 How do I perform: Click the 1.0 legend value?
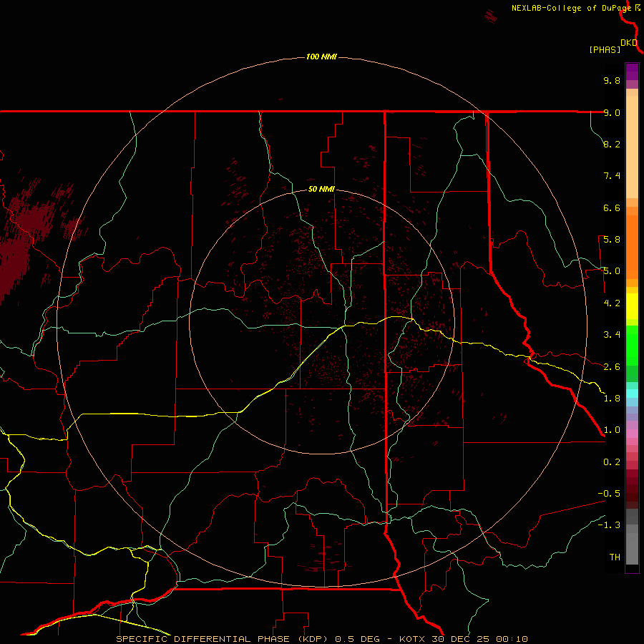pyautogui.click(x=612, y=430)
